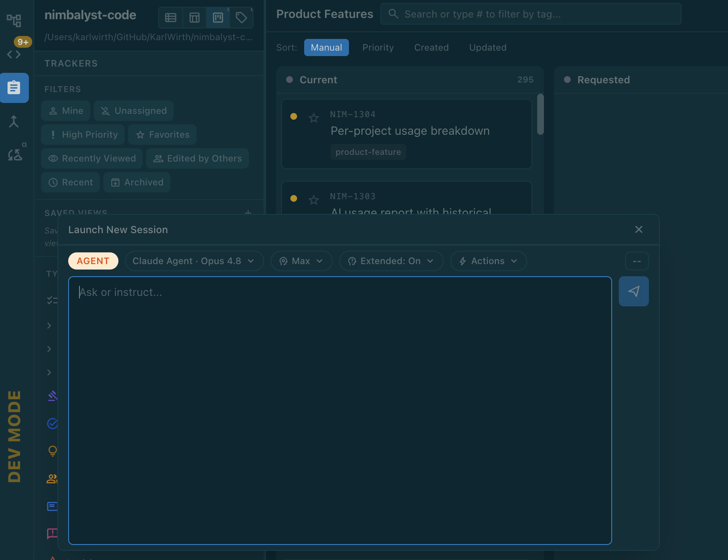
Task: Click the NIM-1303 issue ID
Action: pos(353,196)
